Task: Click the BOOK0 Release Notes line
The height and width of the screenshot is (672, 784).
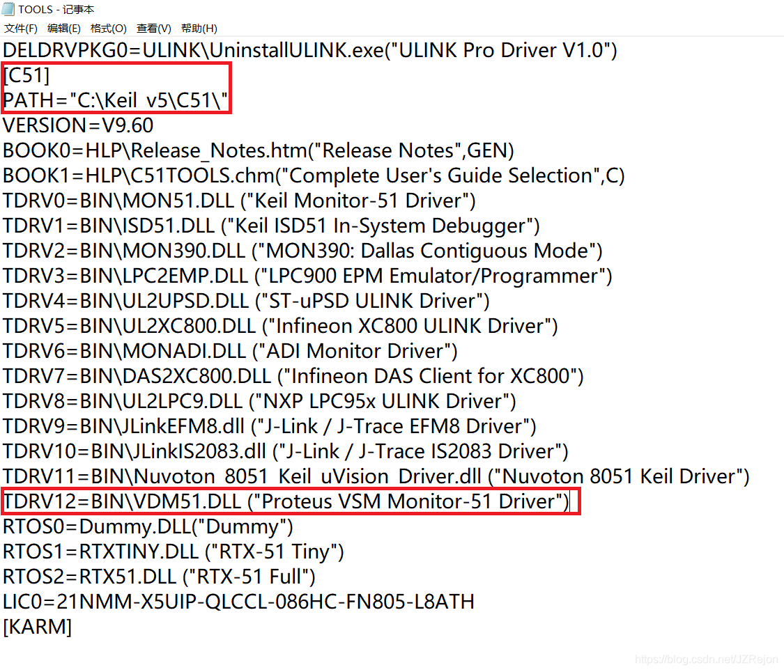Action: pyautogui.click(x=259, y=150)
